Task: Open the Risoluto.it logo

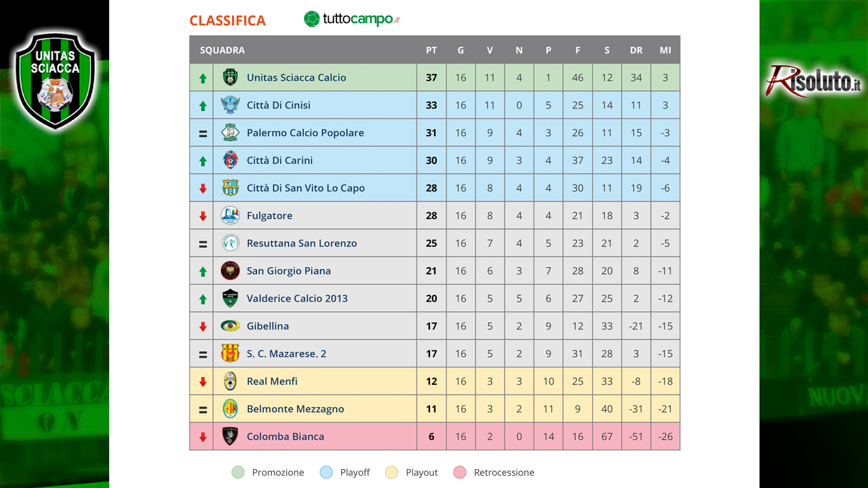Action: 814,81
